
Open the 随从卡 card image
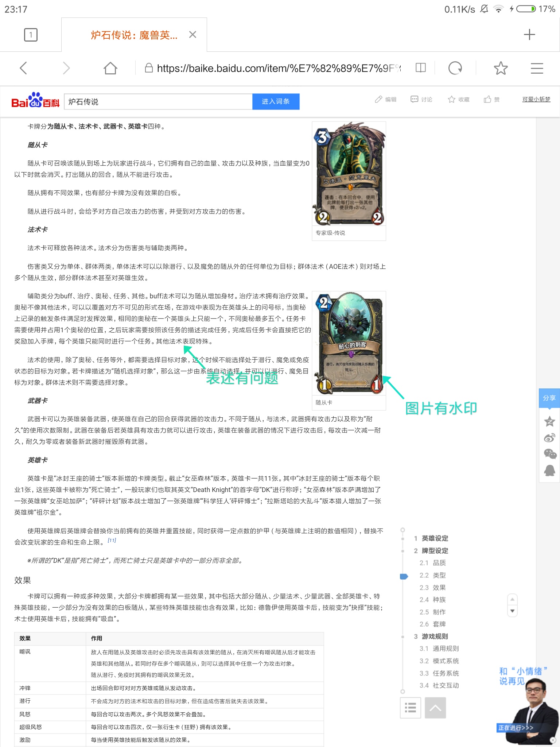(x=349, y=343)
